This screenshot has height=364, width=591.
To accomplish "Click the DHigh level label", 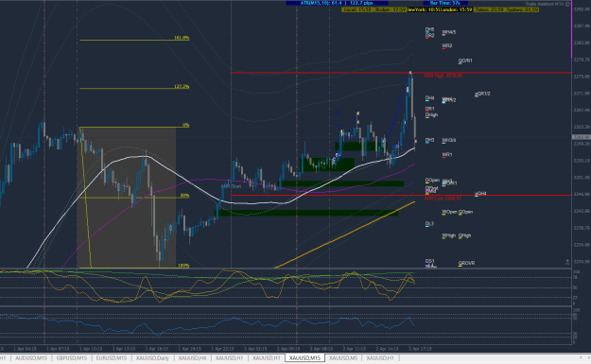I will point(431,115).
